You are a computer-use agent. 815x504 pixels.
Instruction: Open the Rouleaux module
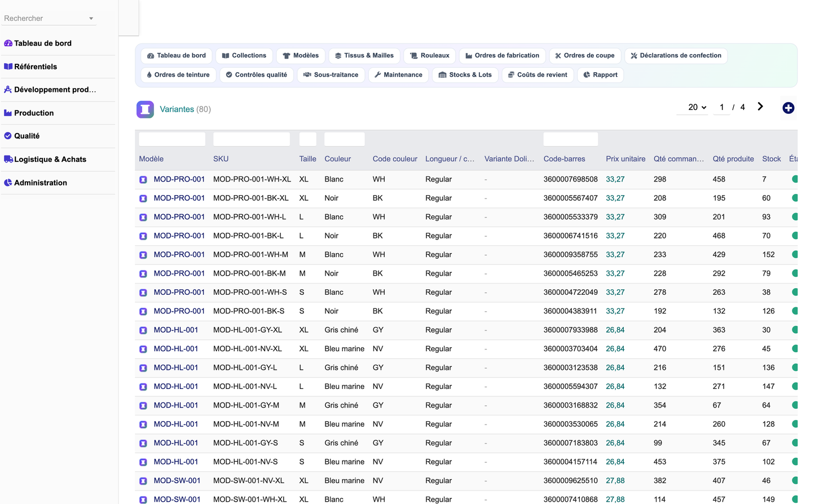(x=430, y=56)
